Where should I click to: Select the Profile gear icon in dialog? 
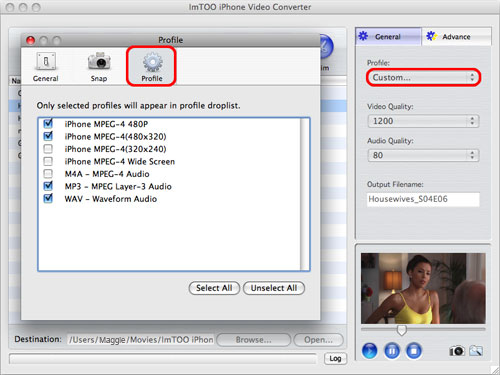coord(152,62)
